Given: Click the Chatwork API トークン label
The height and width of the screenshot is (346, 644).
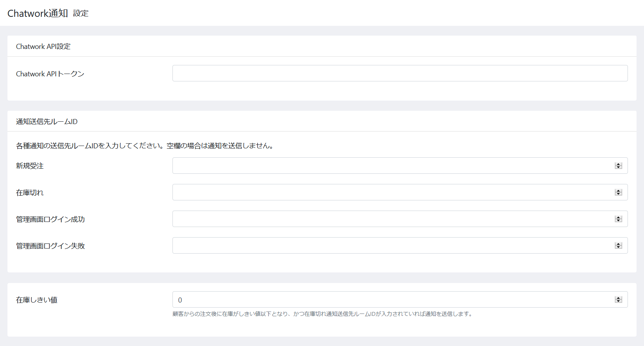Looking at the screenshot, I should coord(50,74).
